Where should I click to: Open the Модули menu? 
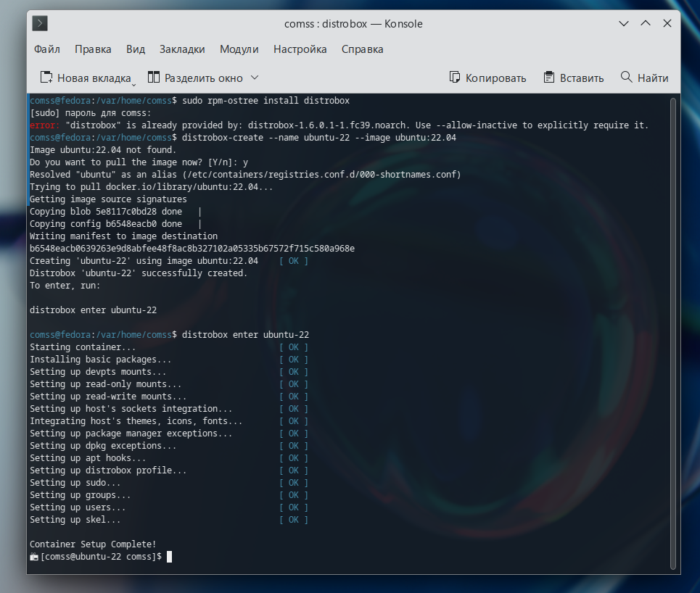pyautogui.click(x=239, y=49)
